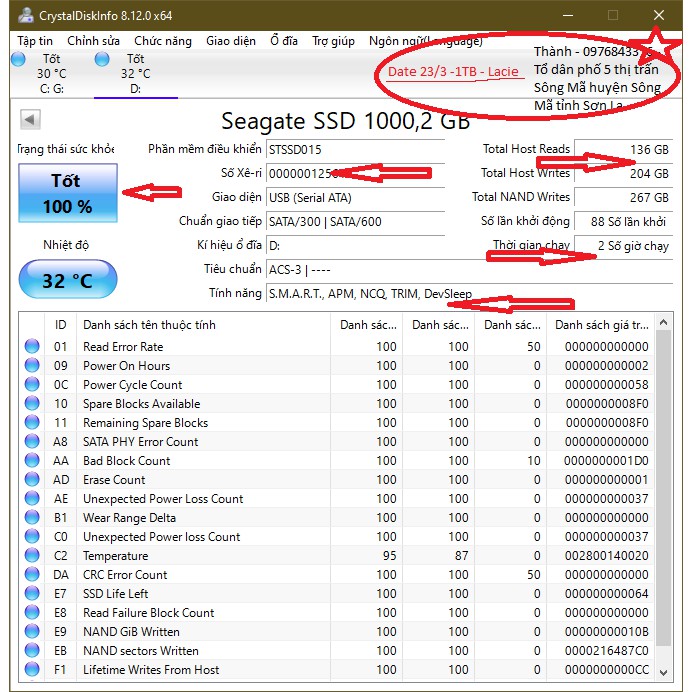The width and height of the screenshot is (692, 692).
Task: Click the Danh sách giá tr... column header
Action: 601,325
